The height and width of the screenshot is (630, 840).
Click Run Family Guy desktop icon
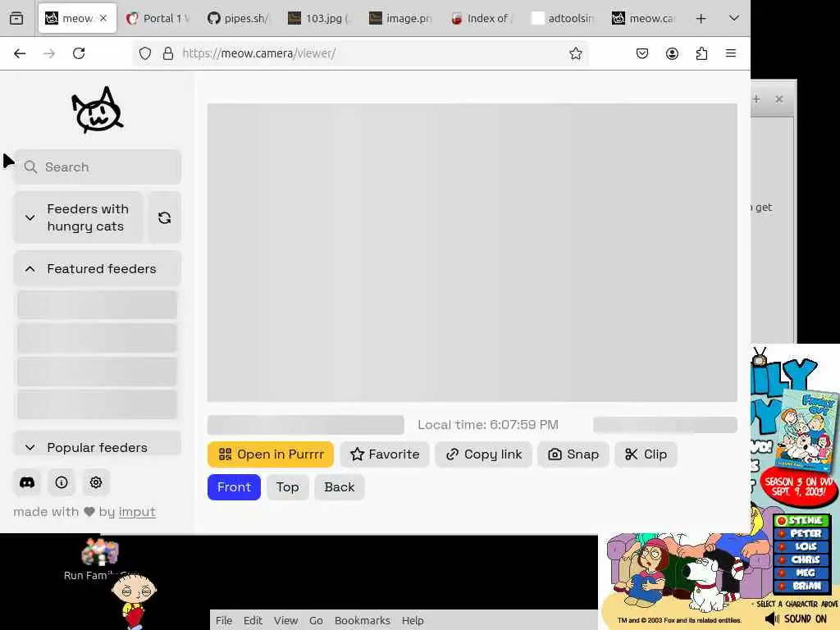coord(100,559)
